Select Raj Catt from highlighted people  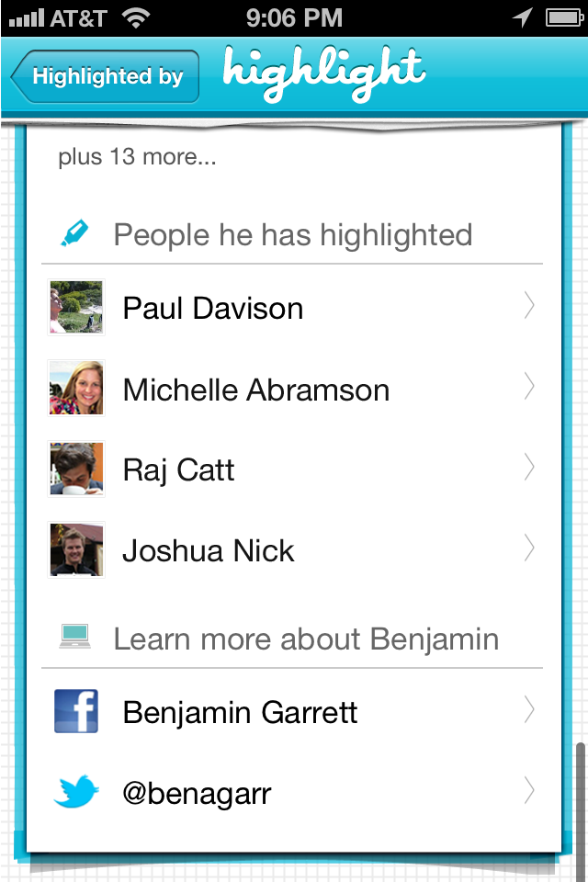pos(292,469)
